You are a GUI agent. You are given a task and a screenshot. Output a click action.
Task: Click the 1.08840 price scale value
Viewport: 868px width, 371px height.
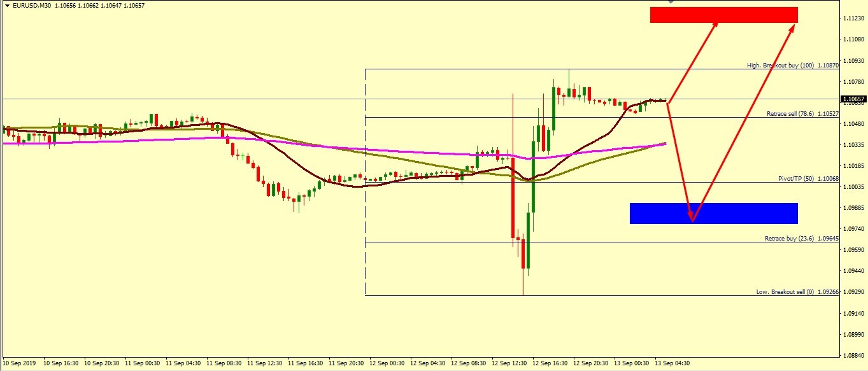pyautogui.click(x=852, y=355)
